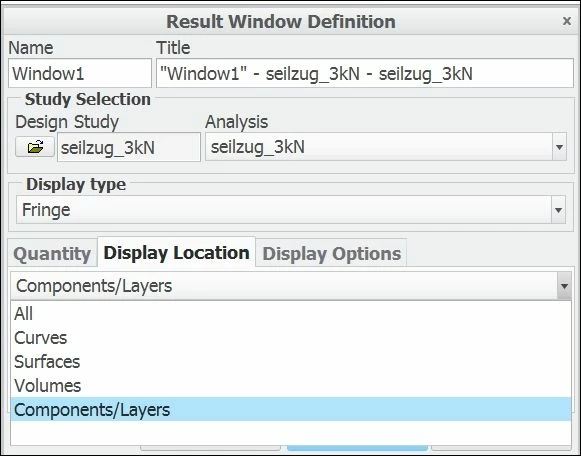Viewport: 581px width, 456px height.
Task: Click the Design Study seilzug_3kN field
Action: click(129, 147)
